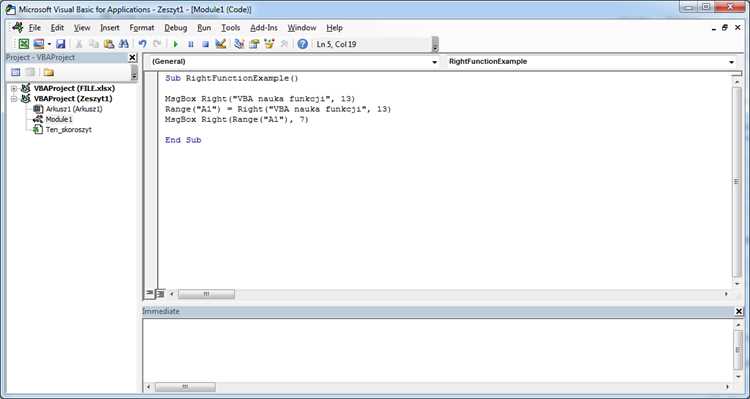Open the Window menu
Viewport: 750px width, 399px height.
tap(301, 28)
